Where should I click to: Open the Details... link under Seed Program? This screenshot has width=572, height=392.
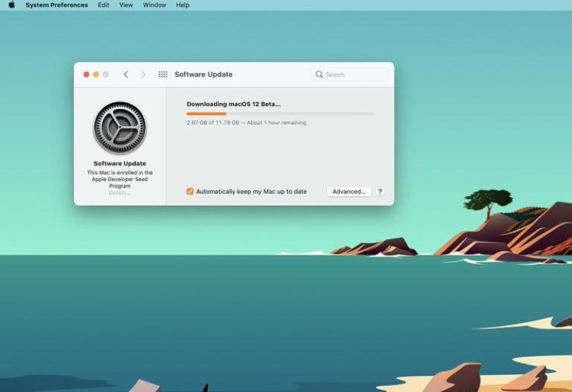click(x=119, y=192)
